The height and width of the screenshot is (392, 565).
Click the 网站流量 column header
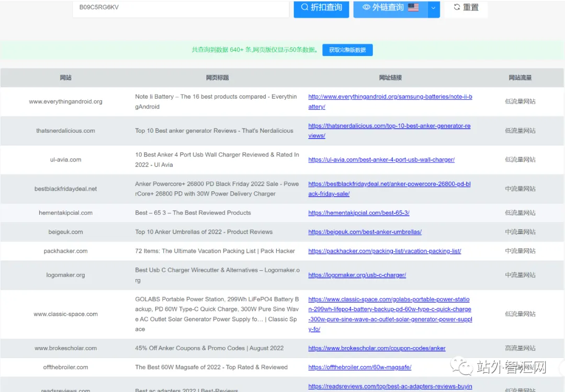pos(520,78)
